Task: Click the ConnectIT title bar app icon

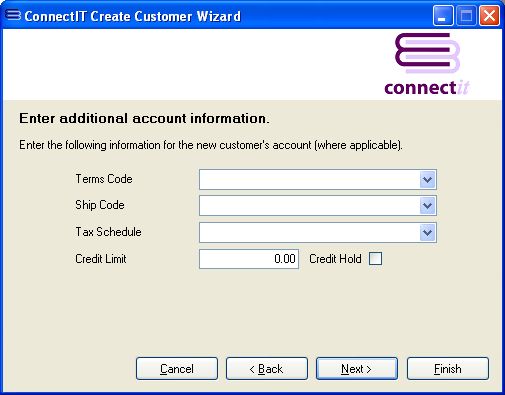Action: tap(13, 15)
